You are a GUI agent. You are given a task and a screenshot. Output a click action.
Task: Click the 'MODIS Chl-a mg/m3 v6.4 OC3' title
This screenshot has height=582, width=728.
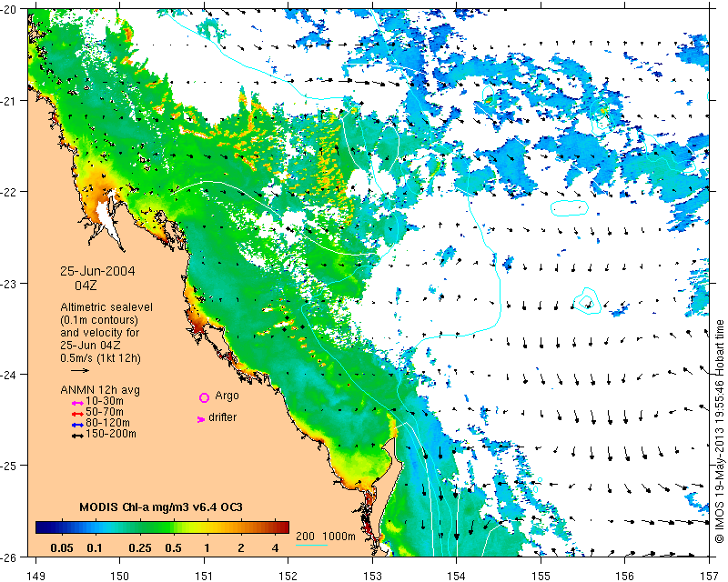161,507
